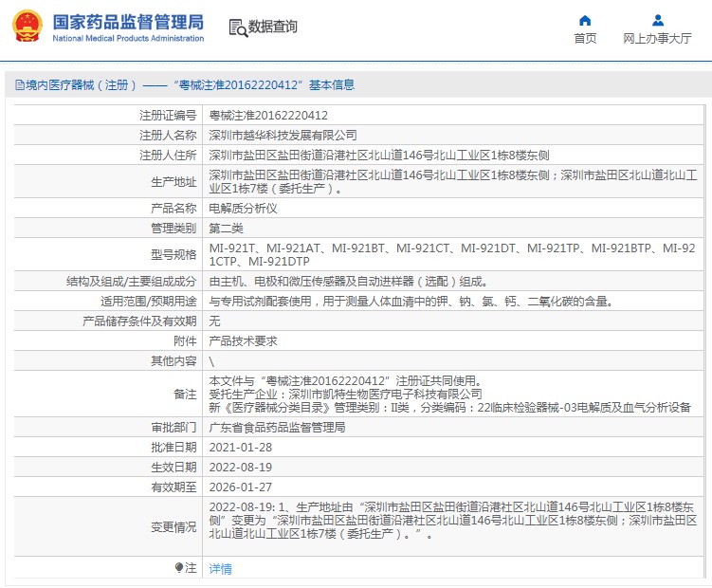Click the 首页 home icon
Screen dimensions: 712x588
[x=585, y=20]
